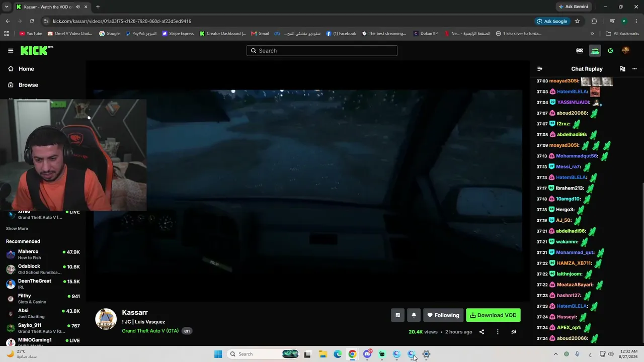Viewport: 644px width, 362px height.
Task: Click the green circular K icon
Action: [610, 51]
